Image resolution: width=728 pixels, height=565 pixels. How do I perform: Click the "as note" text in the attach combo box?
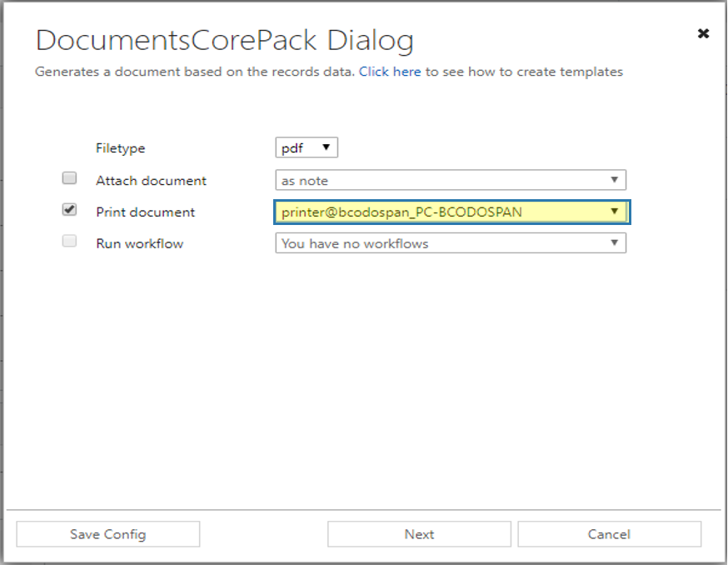(x=305, y=181)
